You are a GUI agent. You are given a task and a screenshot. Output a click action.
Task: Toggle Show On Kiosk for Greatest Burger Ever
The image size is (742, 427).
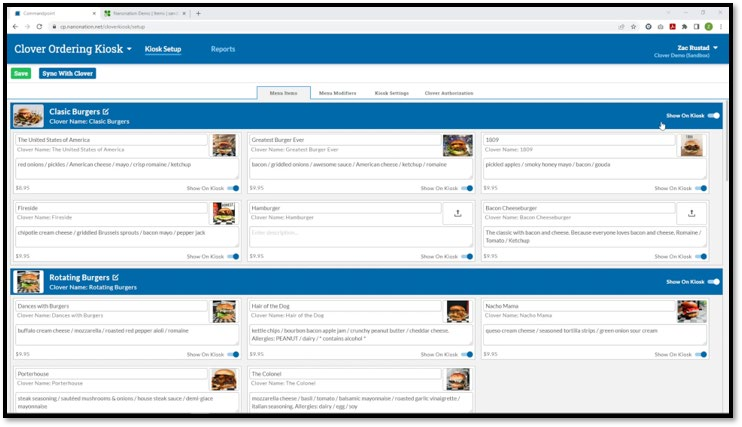467,188
